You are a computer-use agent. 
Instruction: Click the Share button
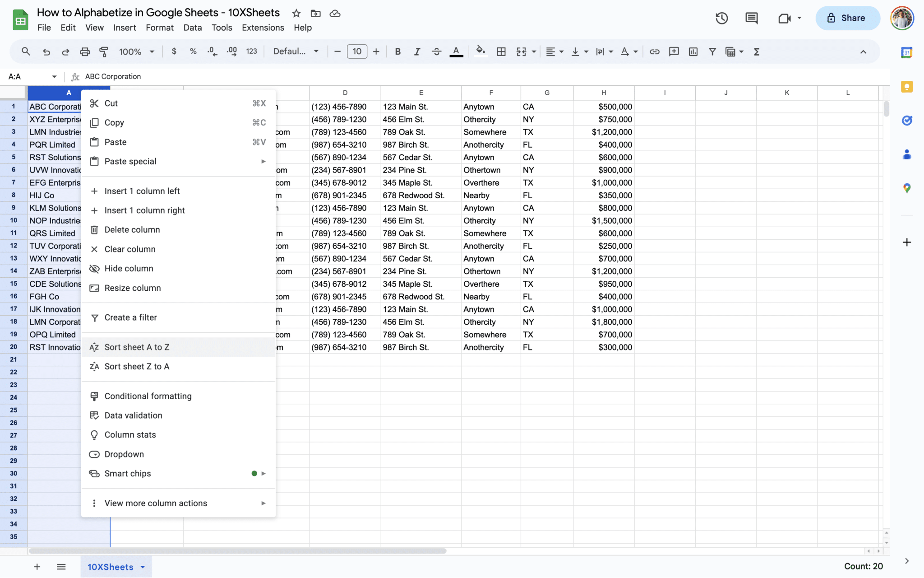pyautogui.click(x=847, y=18)
